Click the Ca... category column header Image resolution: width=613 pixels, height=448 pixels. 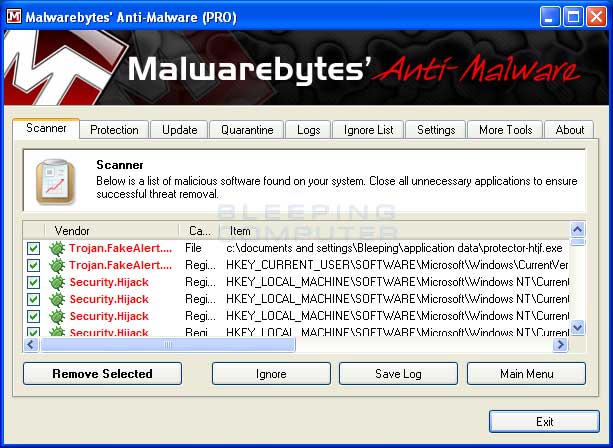[199, 231]
